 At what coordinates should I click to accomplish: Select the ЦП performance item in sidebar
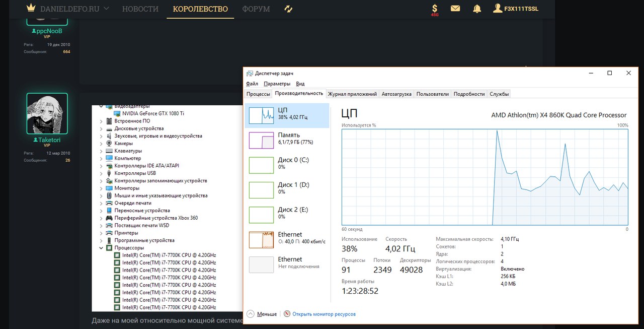click(x=287, y=116)
